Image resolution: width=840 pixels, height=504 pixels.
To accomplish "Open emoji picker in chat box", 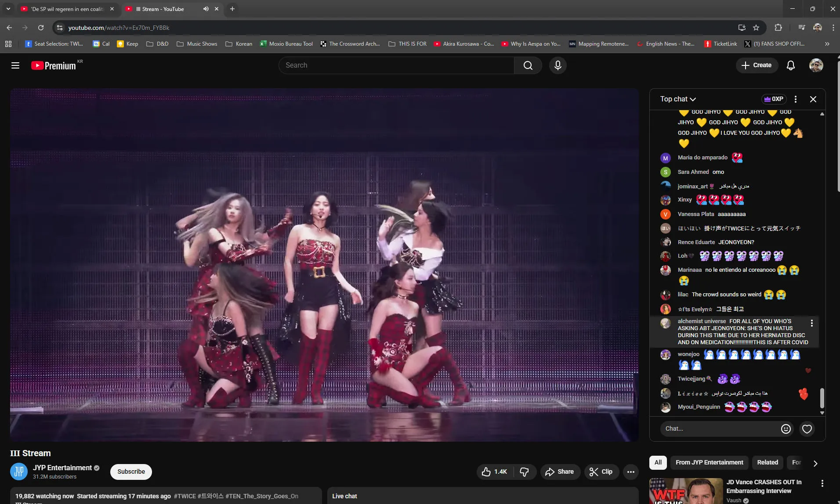I will point(786,429).
